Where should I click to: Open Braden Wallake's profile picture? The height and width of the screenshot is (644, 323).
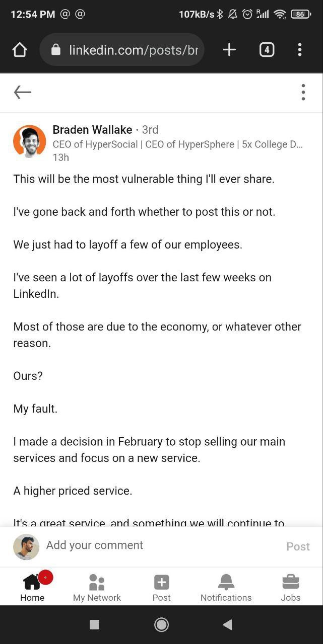coord(29,142)
